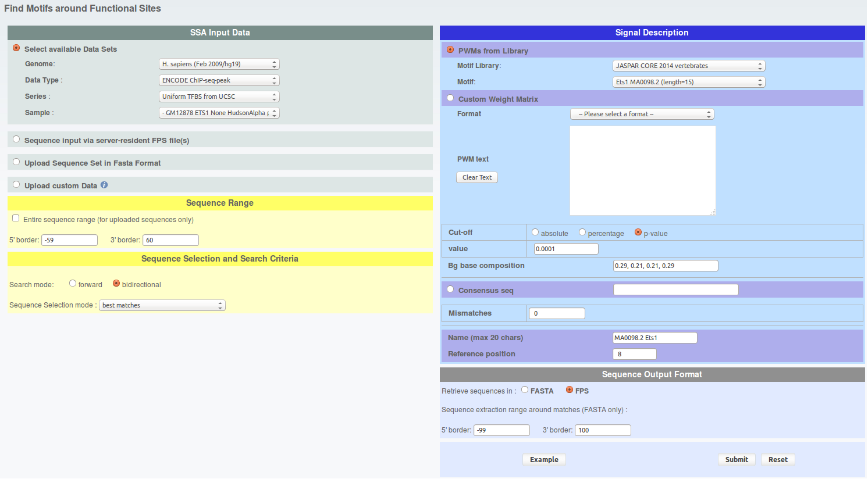The height and width of the screenshot is (479, 868).
Task: Click into the PWM text area
Action: coord(642,170)
